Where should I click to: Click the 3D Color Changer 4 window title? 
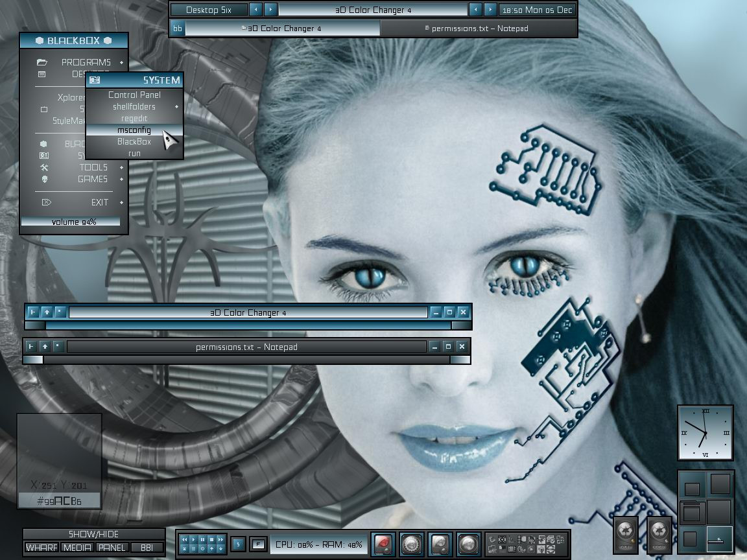pos(248,312)
